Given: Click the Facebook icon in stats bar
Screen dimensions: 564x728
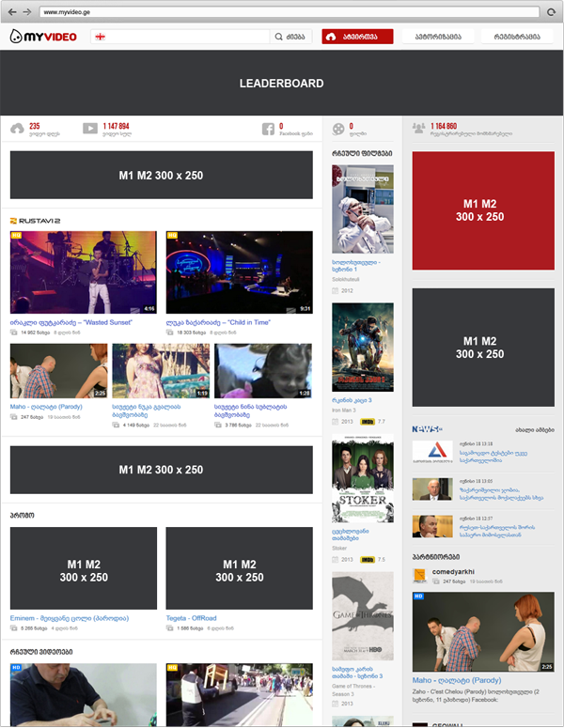Looking at the screenshot, I should point(268,130).
